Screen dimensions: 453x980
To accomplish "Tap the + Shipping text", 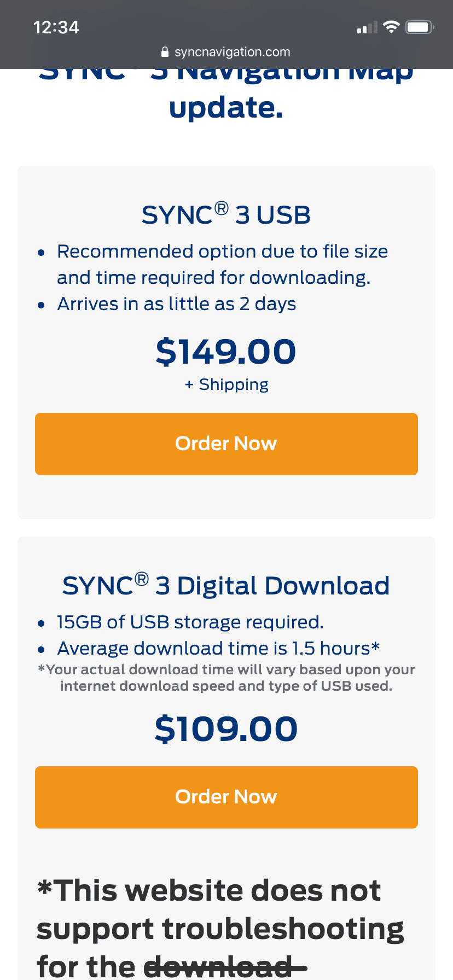I will [x=226, y=384].
